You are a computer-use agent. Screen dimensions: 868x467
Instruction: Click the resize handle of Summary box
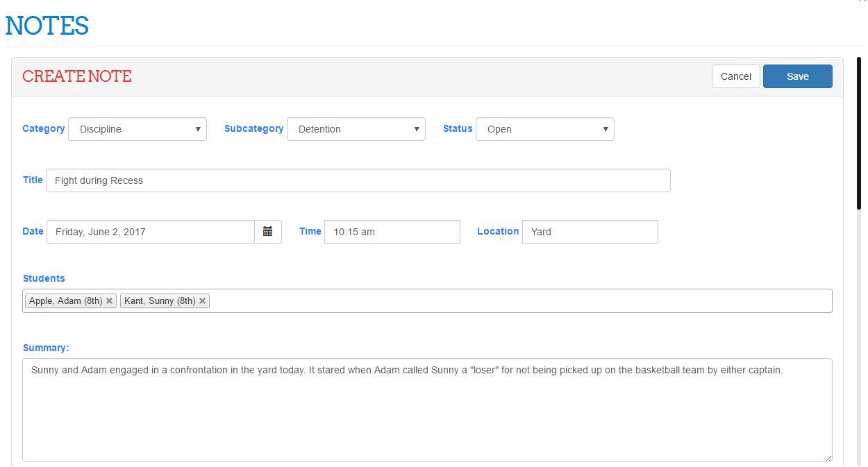coord(828,457)
